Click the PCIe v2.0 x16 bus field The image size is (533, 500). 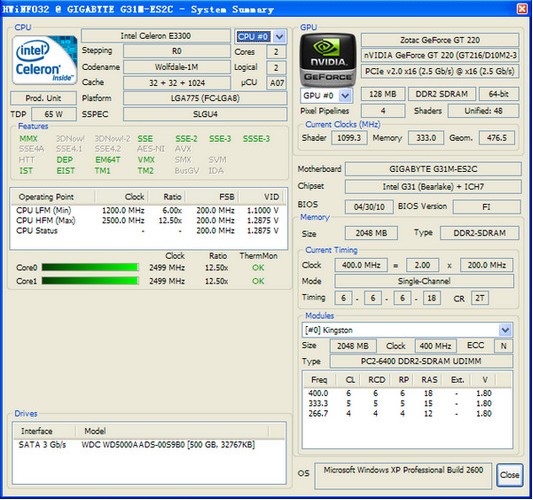pyautogui.click(x=440, y=71)
